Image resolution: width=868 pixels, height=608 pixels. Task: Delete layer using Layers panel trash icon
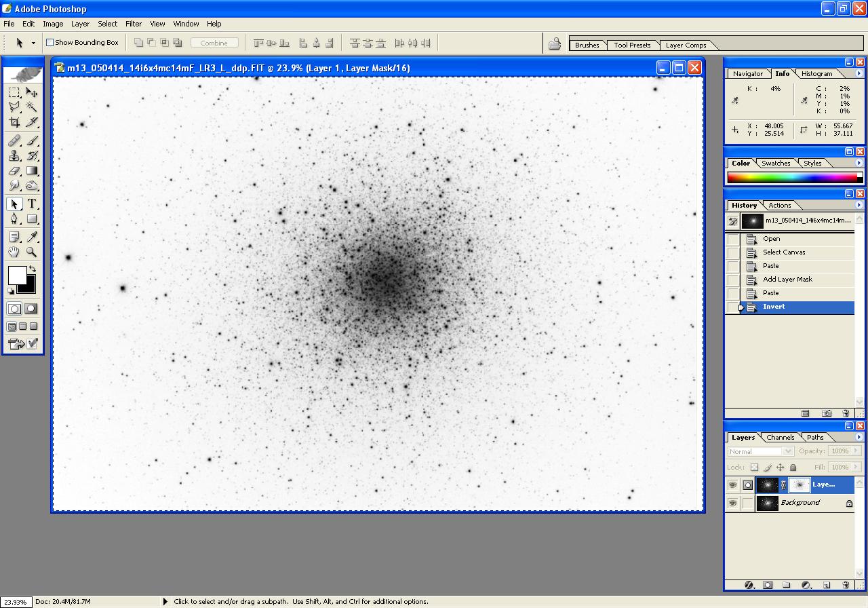(x=846, y=585)
